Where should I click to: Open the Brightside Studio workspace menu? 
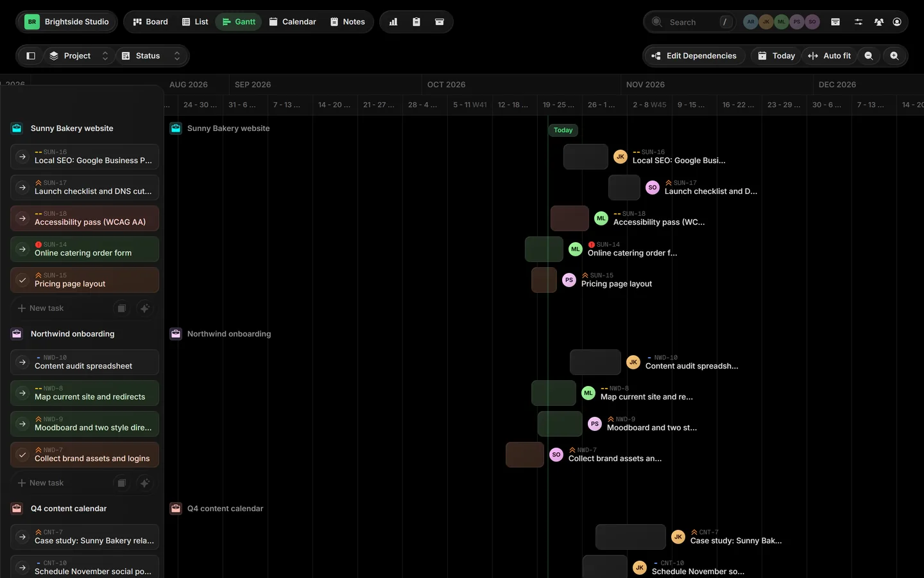coord(67,22)
